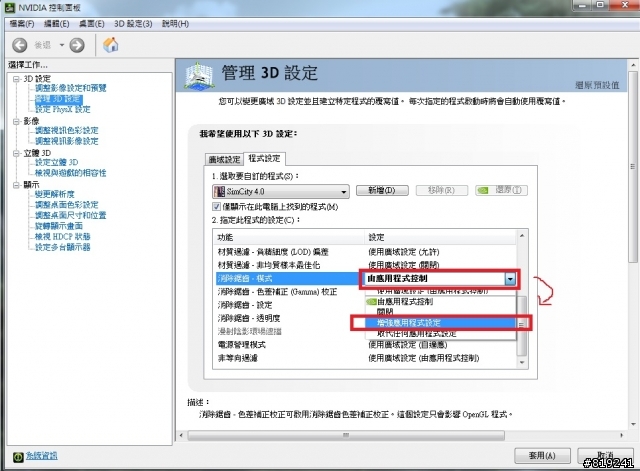Select the 電源管理模式 row

(366, 345)
